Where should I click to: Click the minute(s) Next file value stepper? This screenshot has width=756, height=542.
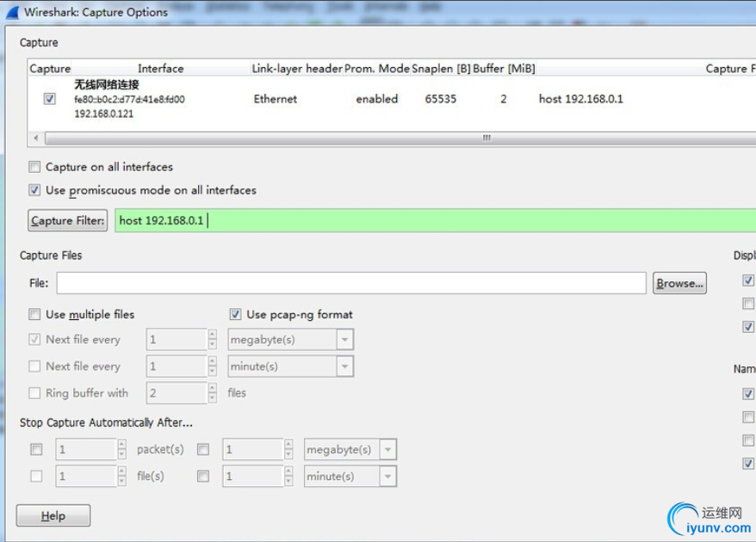212,366
